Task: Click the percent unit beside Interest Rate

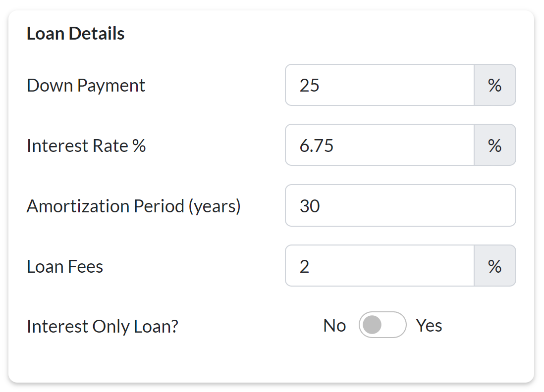Action: pyautogui.click(x=494, y=145)
